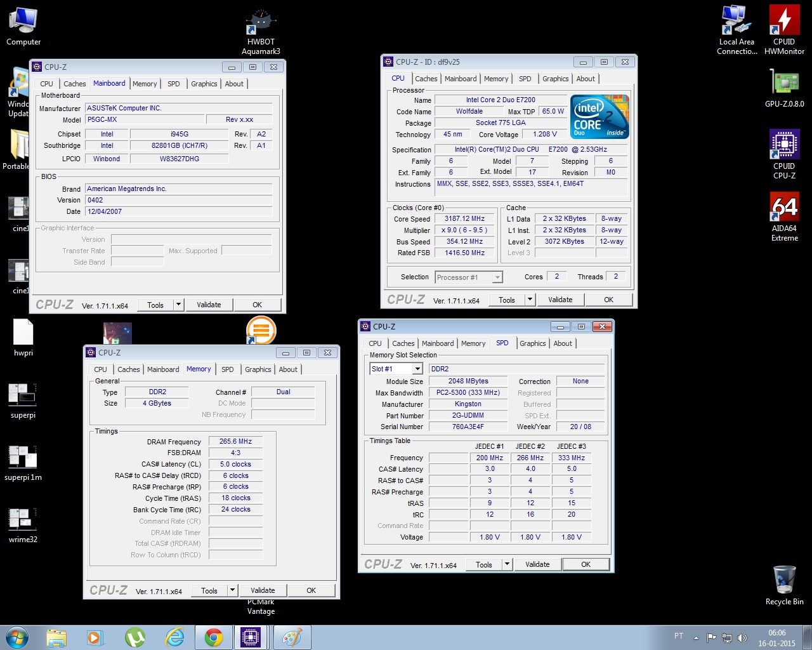The width and height of the screenshot is (812, 650).
Task: Click the DRAM Frequency 265.6 MHz value
Action: point(235,441)
